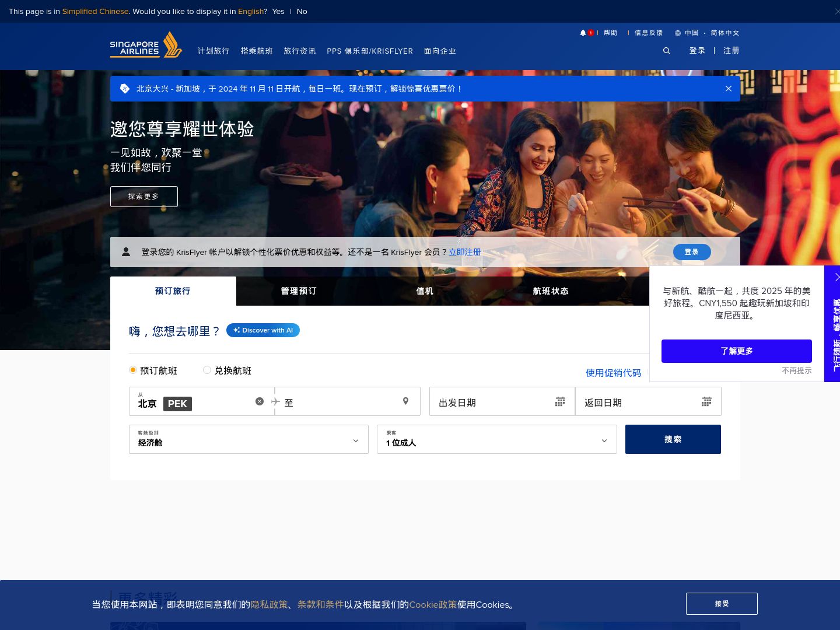The image size is (840, 630).
Task: Click 不再提示 in the promo popup
Action: pyautogui.click(x=797, y=371)
